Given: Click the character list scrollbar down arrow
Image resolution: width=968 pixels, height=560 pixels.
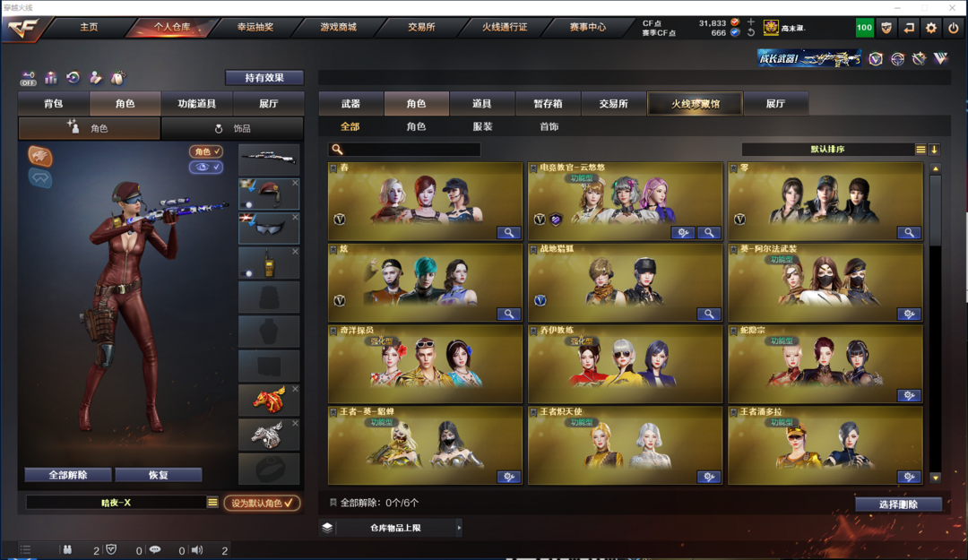Looking at the screenshot, I should [935, 478].
